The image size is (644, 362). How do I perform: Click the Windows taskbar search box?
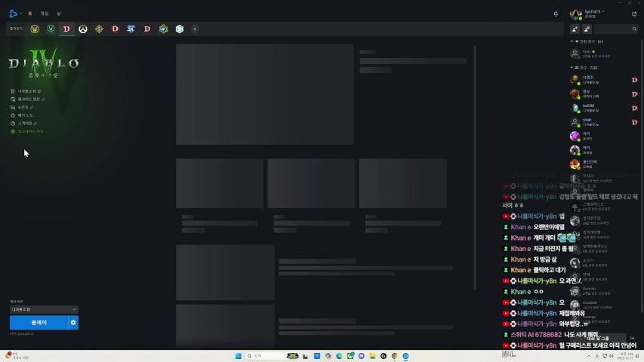tap(265, 356)
